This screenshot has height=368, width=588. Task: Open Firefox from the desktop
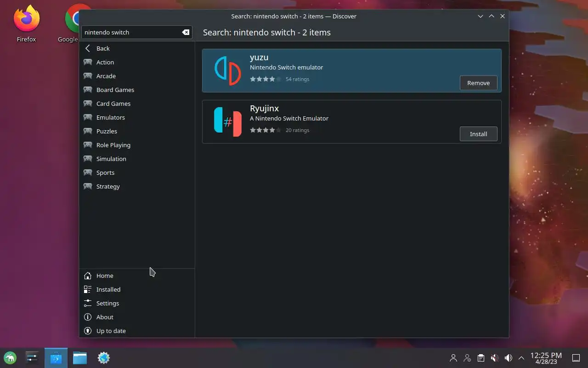click(x=26, y=23)
